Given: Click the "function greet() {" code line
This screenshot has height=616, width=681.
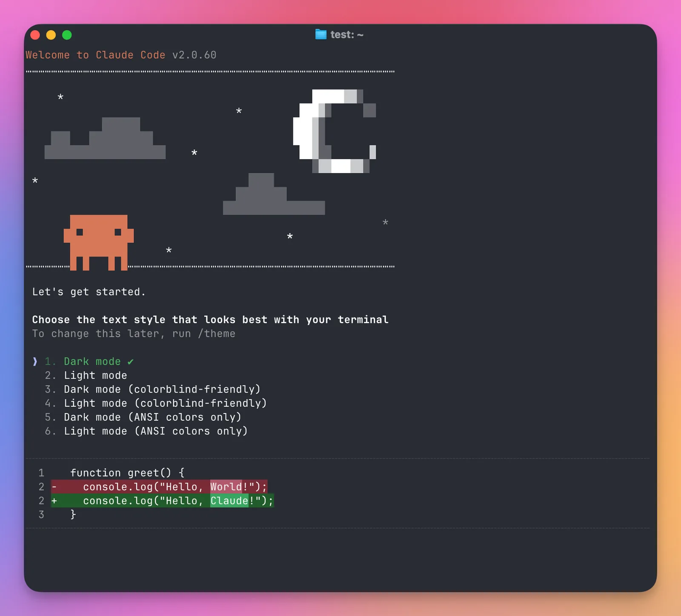Looking at the screenshot, I should tap(127, 473).
